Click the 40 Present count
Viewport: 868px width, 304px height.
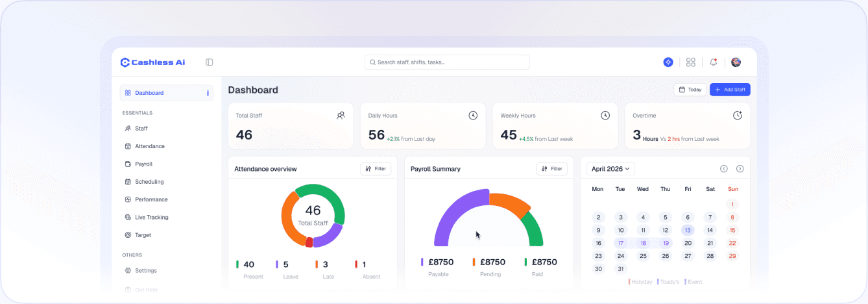coord(249,264)
